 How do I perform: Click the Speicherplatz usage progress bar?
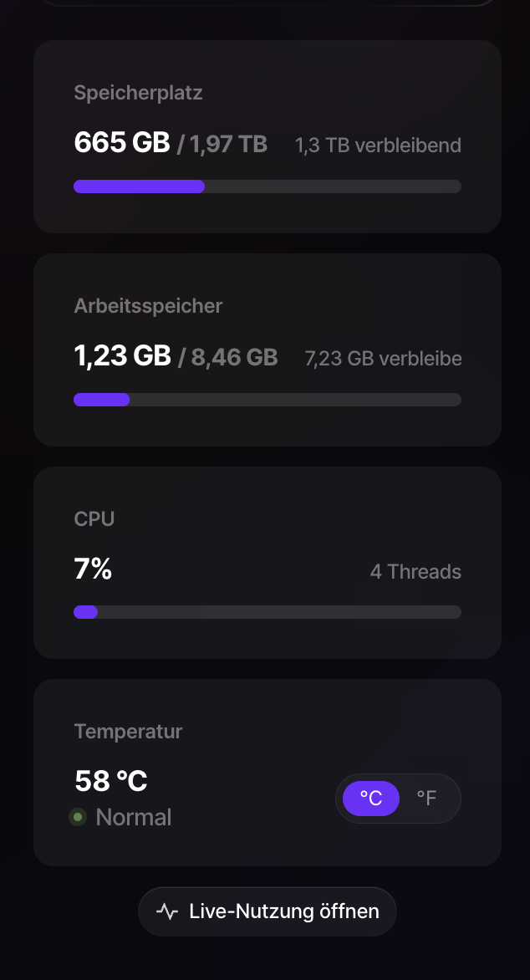click(268, 186)
